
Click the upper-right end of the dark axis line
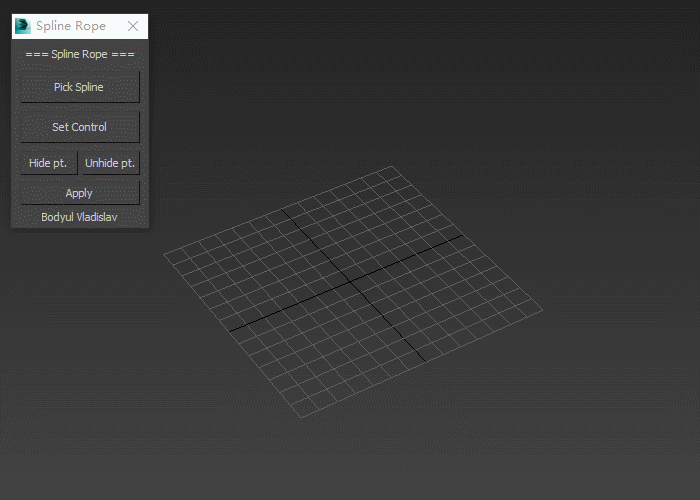462,236
